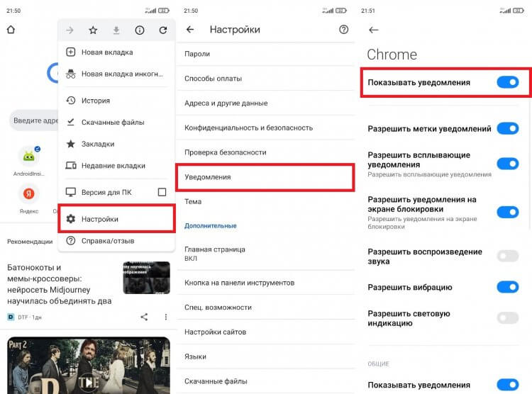Open Проверка безопасности
The width and height of the screenshot is (532, 394).
click(265, 152)
